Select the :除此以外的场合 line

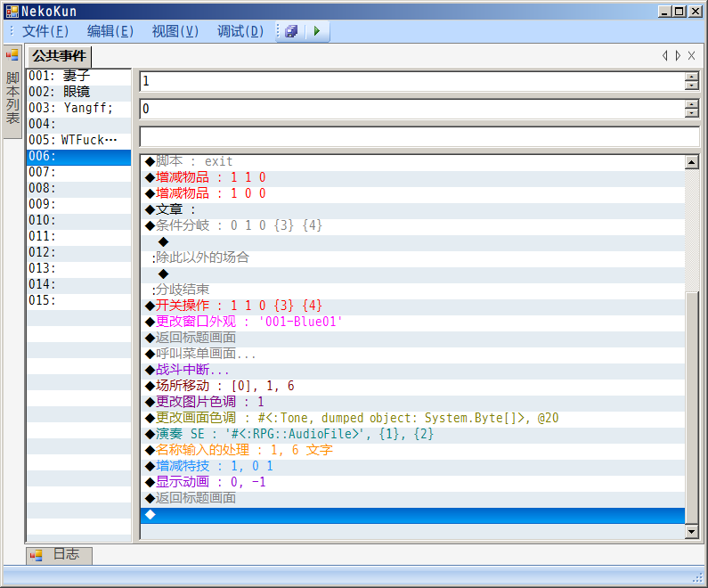click(x=412, y=257)
